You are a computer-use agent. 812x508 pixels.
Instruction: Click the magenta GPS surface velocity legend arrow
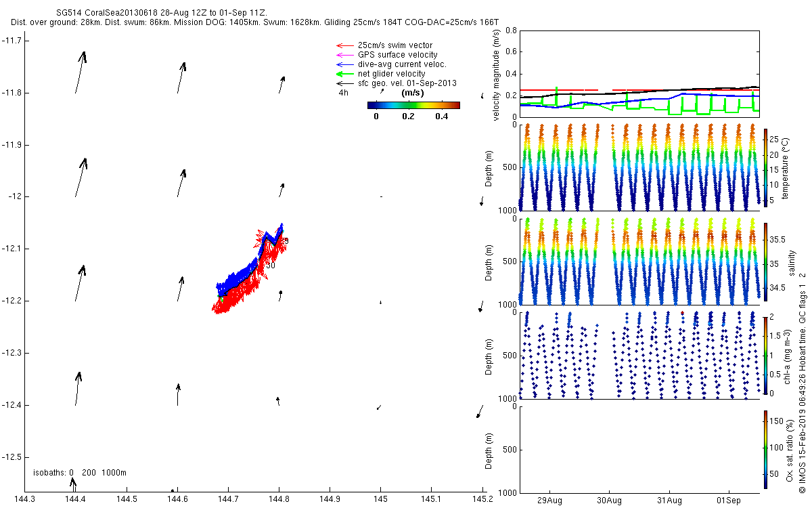coord(345,55)
